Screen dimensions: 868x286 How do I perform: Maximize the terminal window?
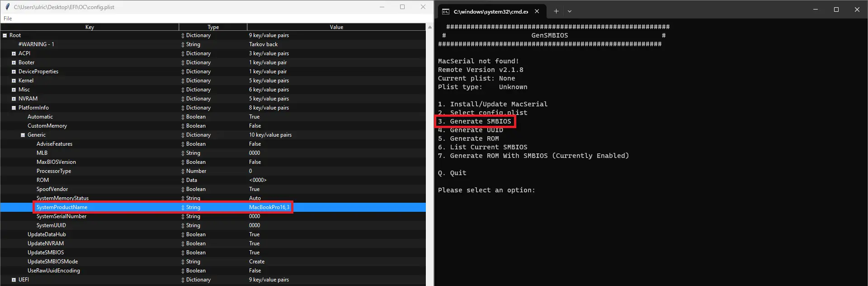836,10
